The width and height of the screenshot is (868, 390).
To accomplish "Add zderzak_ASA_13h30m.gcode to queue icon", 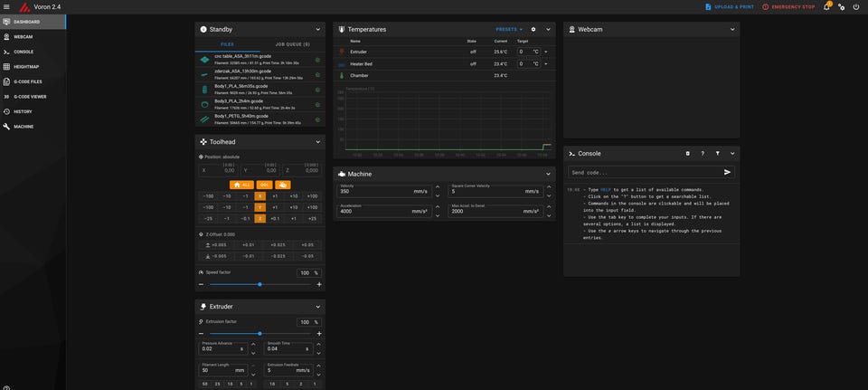I will (317, 74).
